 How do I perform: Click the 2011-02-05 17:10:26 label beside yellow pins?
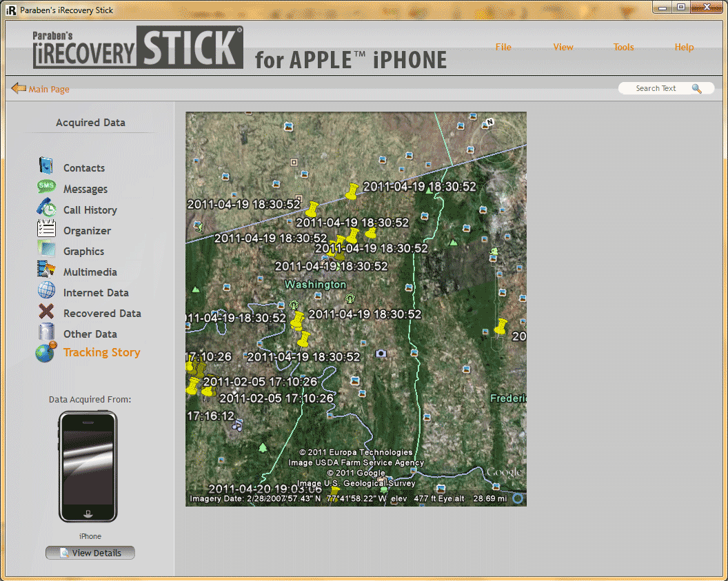(260, 381)
